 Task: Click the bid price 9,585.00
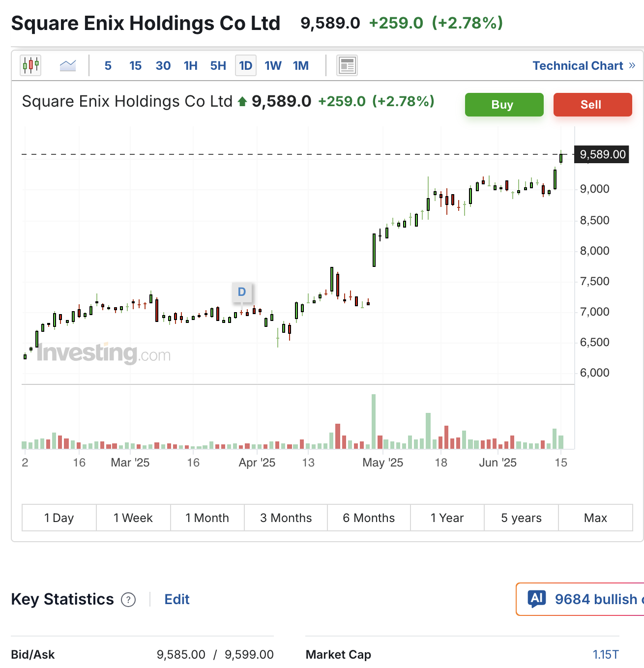(x=181, y=655)
